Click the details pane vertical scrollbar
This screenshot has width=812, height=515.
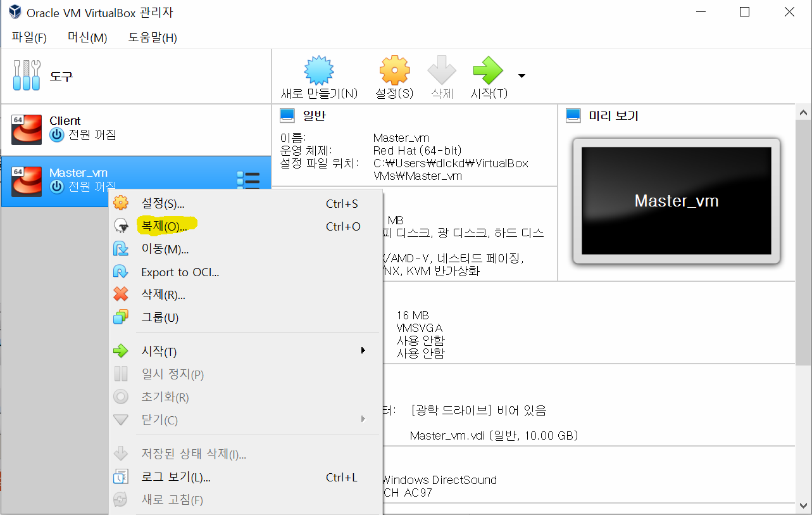click(803, 243)
